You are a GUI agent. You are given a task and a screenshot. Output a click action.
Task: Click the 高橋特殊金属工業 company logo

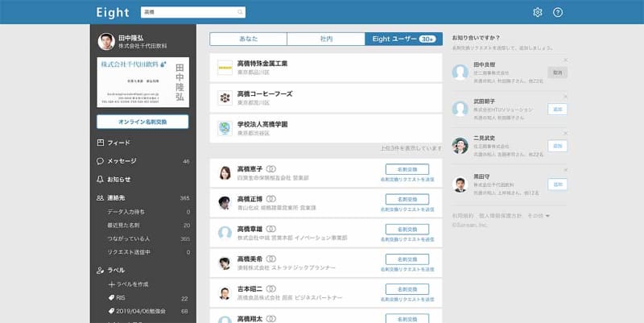(225, 68)
